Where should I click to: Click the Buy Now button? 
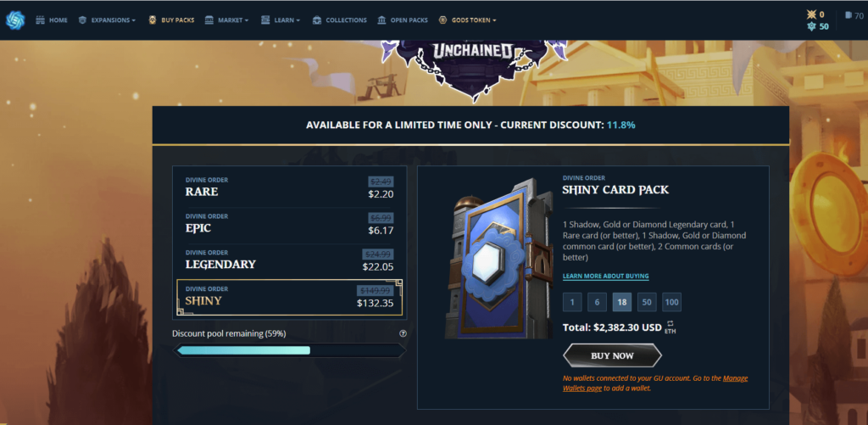[x=612, y=355]
